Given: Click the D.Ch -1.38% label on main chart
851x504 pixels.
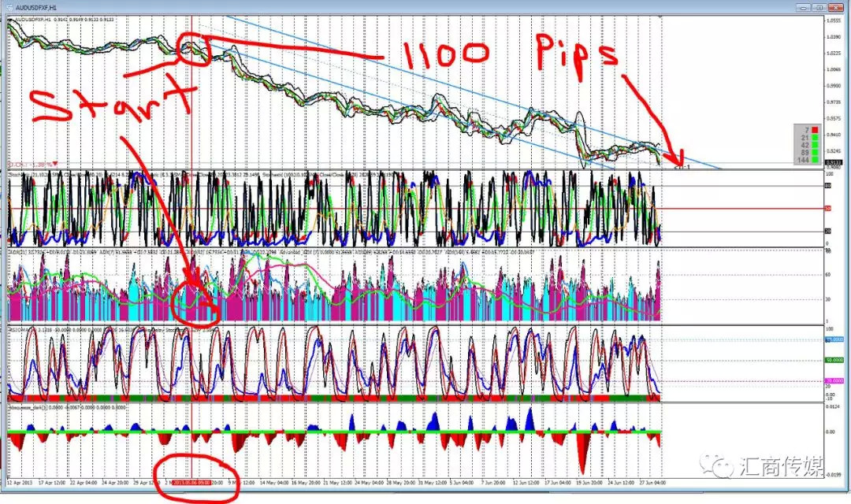Looking at the screenshot, I should 32,164.
